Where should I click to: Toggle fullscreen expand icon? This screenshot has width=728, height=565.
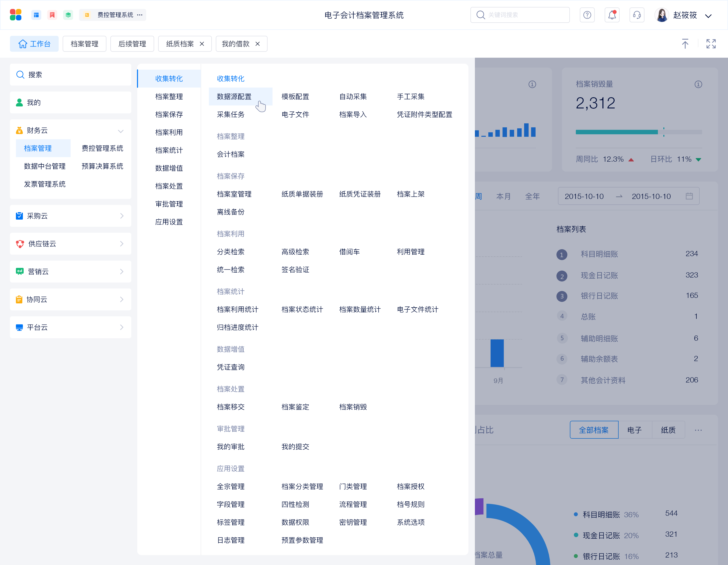click(x=711, y=44)
